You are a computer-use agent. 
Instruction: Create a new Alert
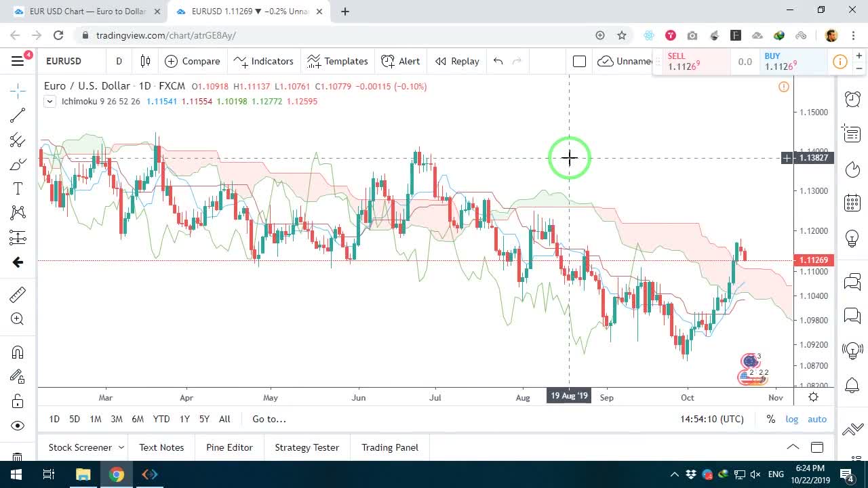(x=401, y=61)
